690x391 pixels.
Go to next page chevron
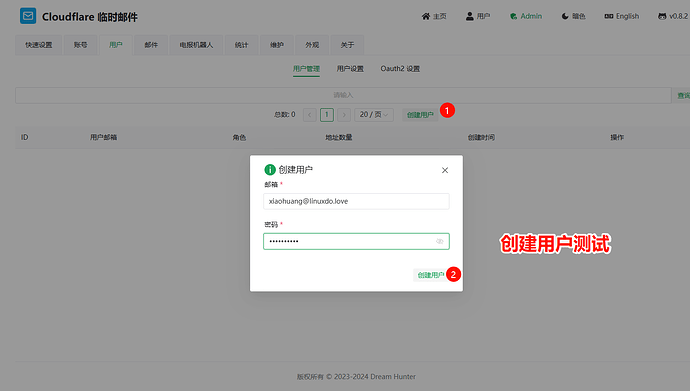344,115
